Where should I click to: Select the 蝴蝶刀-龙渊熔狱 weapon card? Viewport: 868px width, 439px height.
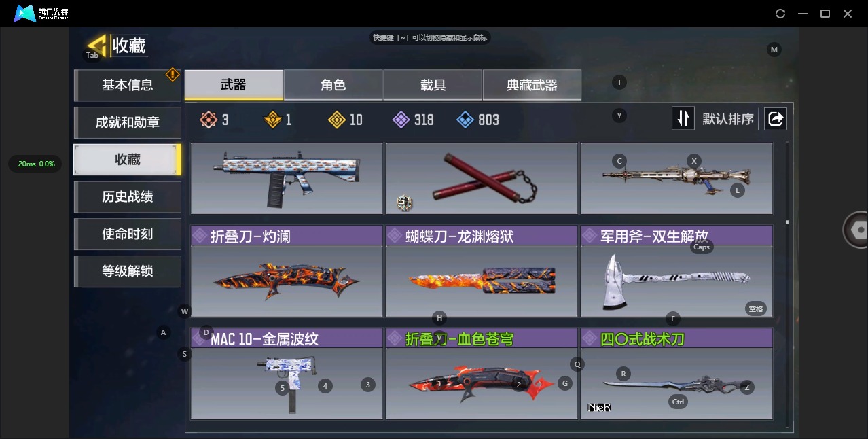point(482,271)
